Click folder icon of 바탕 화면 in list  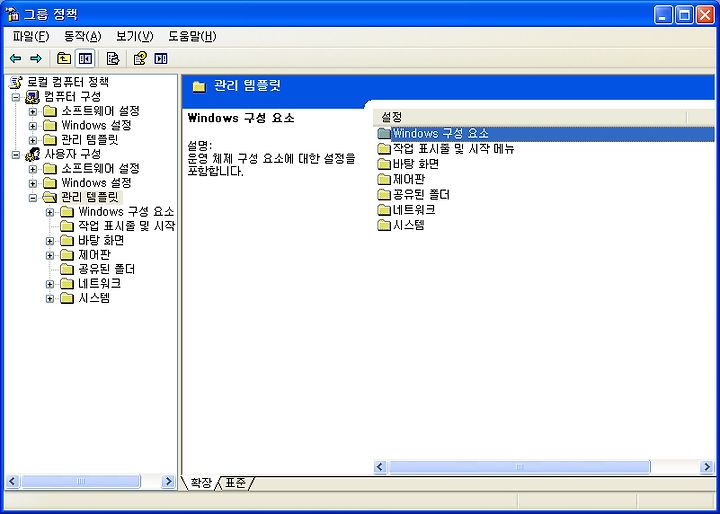pos(384,164)
